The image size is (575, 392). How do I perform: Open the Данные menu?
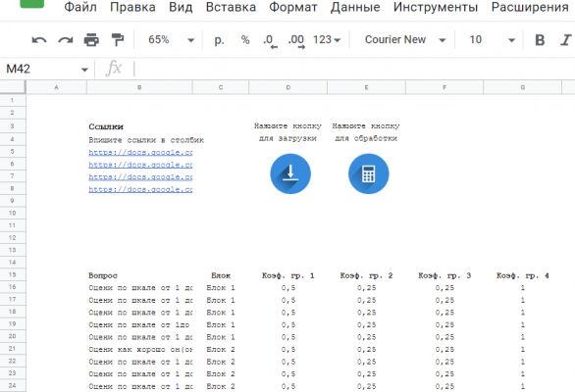pyautogui.click(x=355, y=7)
